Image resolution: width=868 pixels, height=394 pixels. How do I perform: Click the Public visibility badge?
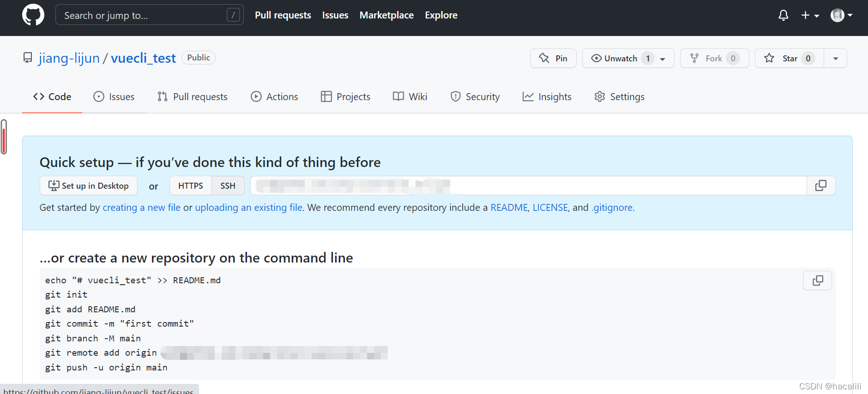pyautogui.click(x=199, y=58)
